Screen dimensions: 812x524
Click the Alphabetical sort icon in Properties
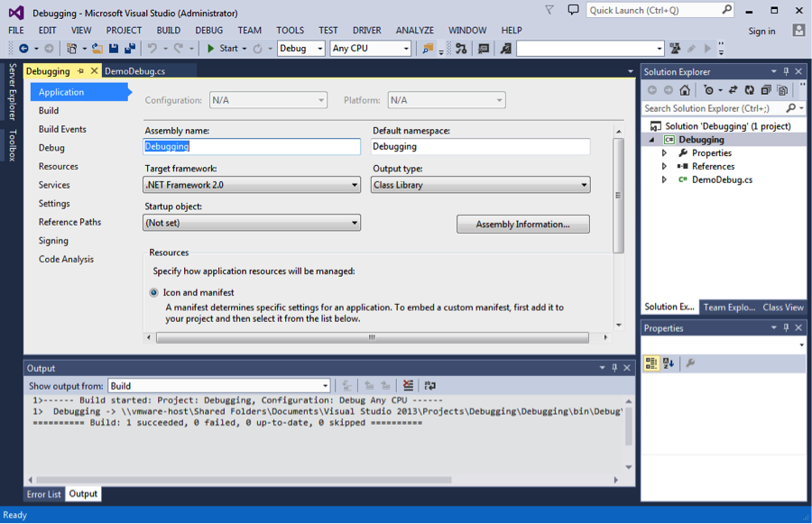(x=669, y=363)
